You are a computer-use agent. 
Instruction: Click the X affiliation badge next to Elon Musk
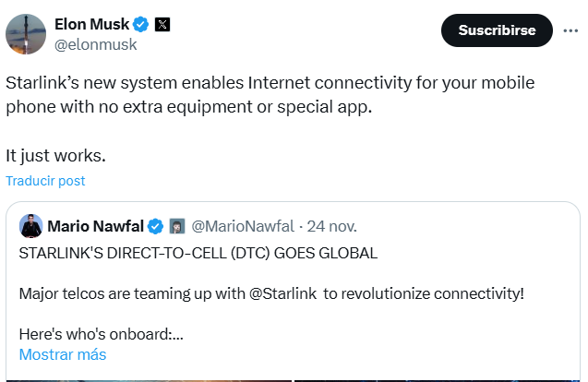pyautogui.click(x=162, y=24)
